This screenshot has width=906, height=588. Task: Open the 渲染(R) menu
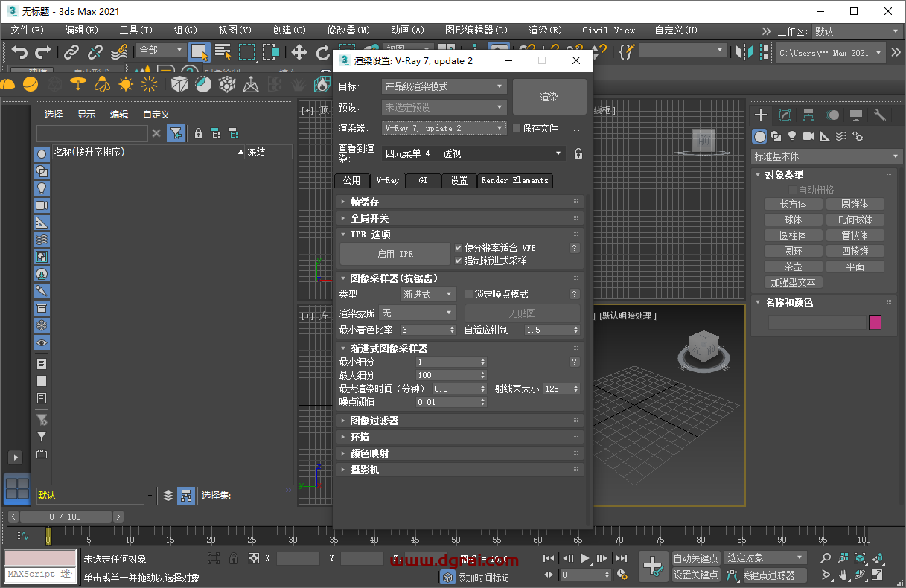pos(545,31)
